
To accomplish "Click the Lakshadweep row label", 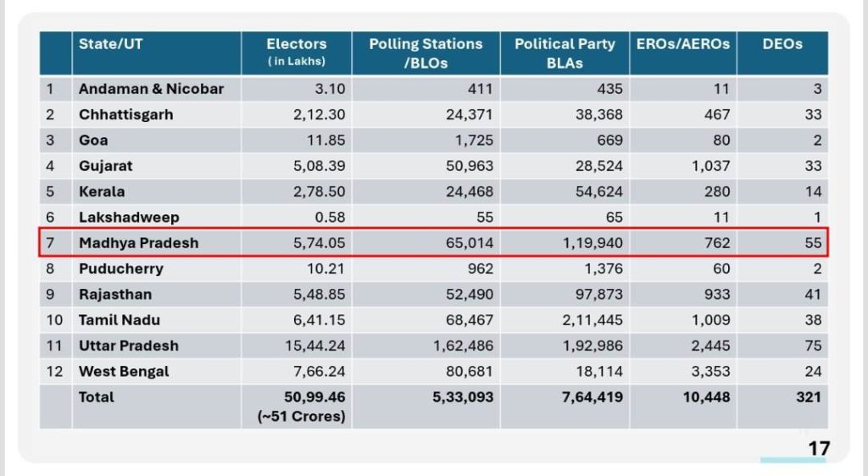I will tap(129, 218).
